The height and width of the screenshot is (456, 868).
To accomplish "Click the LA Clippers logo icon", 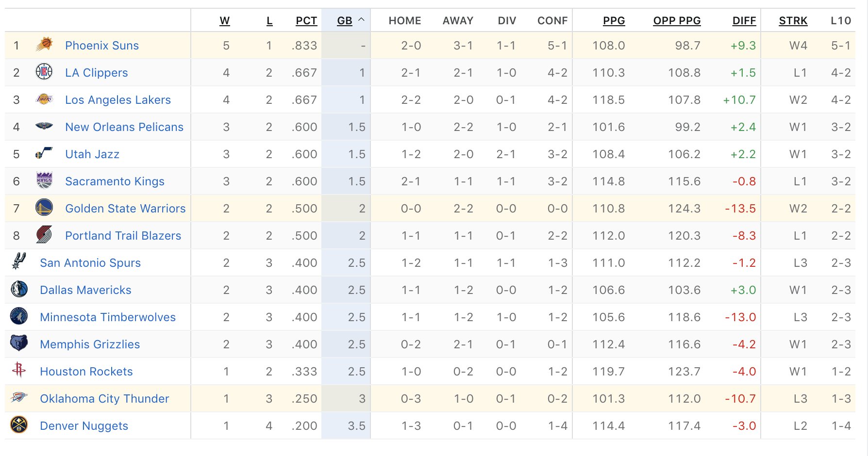I will (x=44, y=72).
